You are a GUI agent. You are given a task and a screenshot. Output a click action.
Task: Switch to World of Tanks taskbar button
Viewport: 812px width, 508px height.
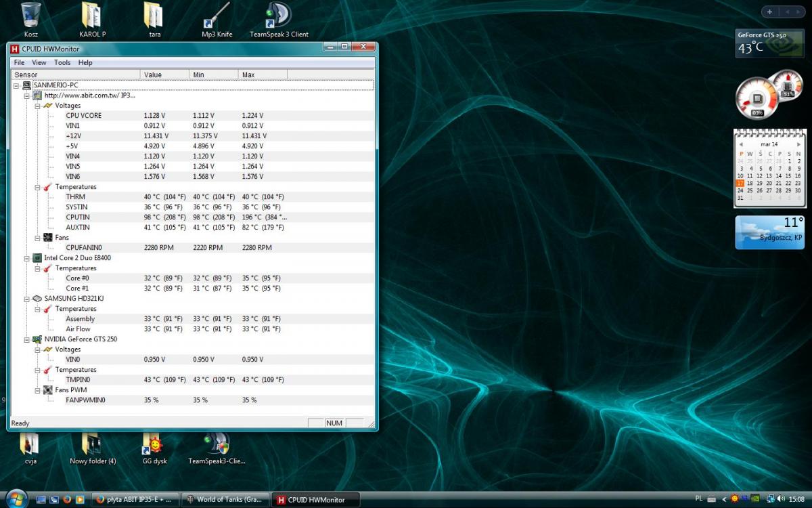point(224,500)
